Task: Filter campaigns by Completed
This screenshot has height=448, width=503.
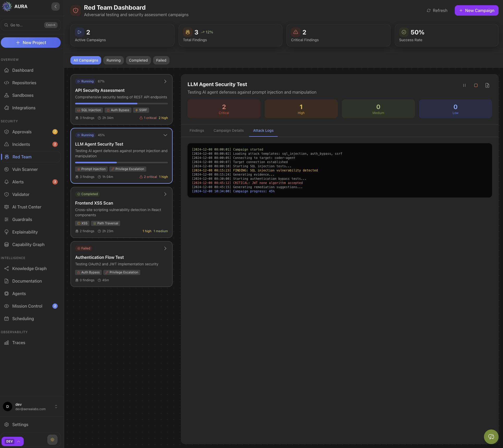Action: [x=138, y=60]
